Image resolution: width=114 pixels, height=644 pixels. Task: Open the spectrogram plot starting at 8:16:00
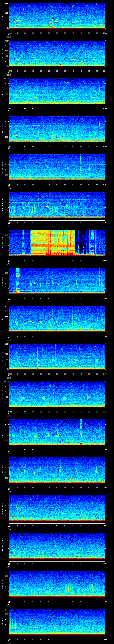[57, 91]
